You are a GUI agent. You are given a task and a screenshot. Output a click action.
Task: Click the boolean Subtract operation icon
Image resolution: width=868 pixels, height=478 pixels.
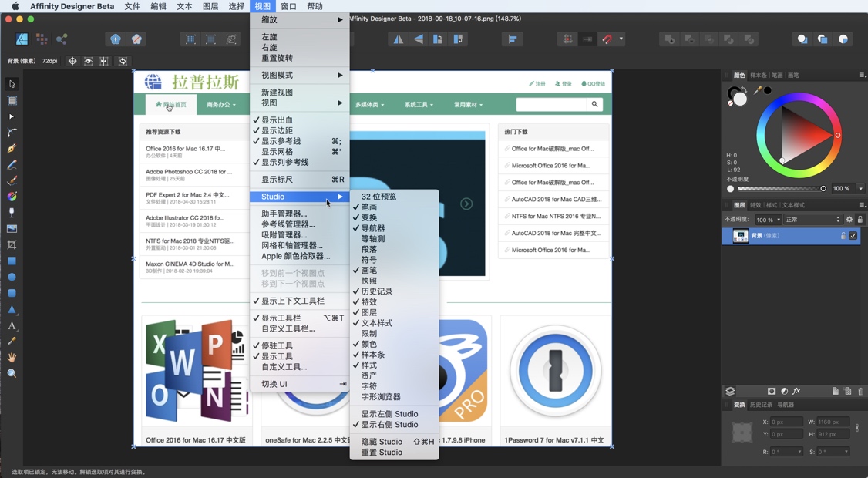690,39
